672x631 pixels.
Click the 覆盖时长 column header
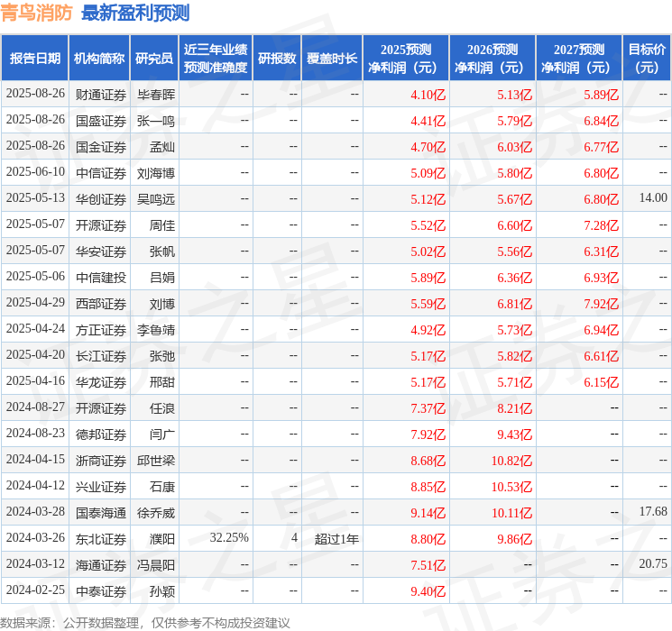pyautogui.click(x=332, y=59)
